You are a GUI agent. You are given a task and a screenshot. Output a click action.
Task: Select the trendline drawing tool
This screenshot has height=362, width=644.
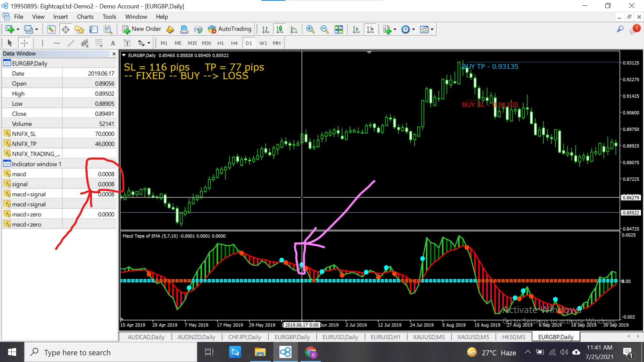pos(71,43)
